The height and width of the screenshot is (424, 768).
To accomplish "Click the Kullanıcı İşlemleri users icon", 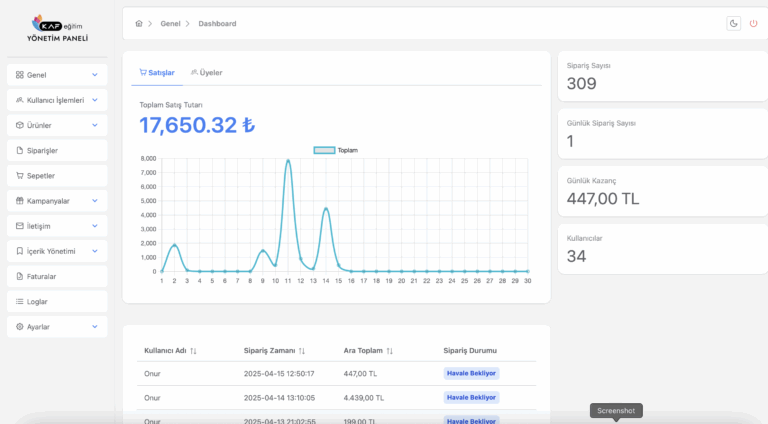I will click(20, 100).
